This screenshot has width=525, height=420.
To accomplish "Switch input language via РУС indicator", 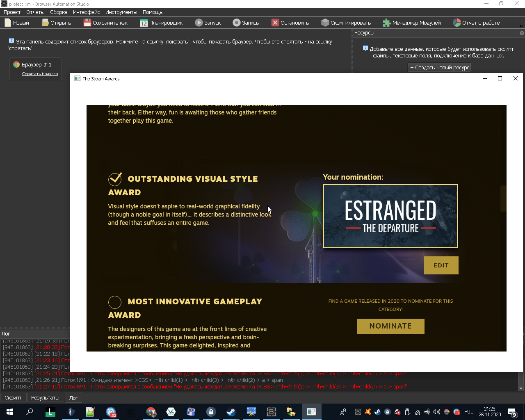I will (469, 412).
